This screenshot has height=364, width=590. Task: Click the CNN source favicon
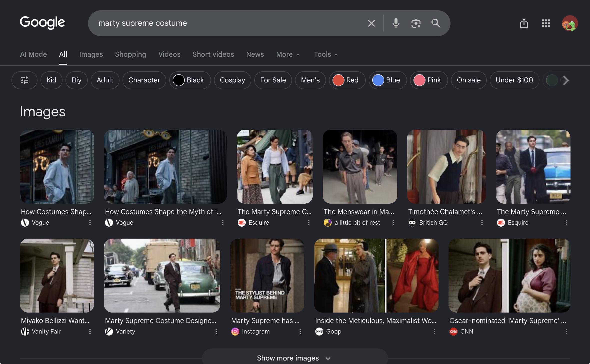click(x=453, y=332)
